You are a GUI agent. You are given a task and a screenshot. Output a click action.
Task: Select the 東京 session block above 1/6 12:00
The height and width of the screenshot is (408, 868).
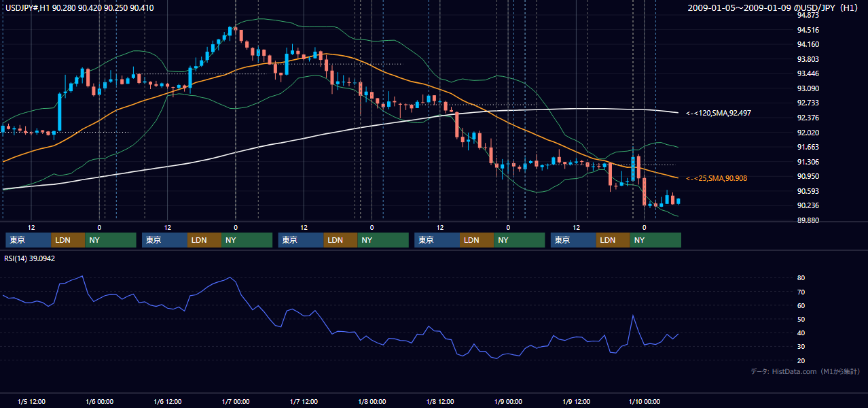point(164,240)
